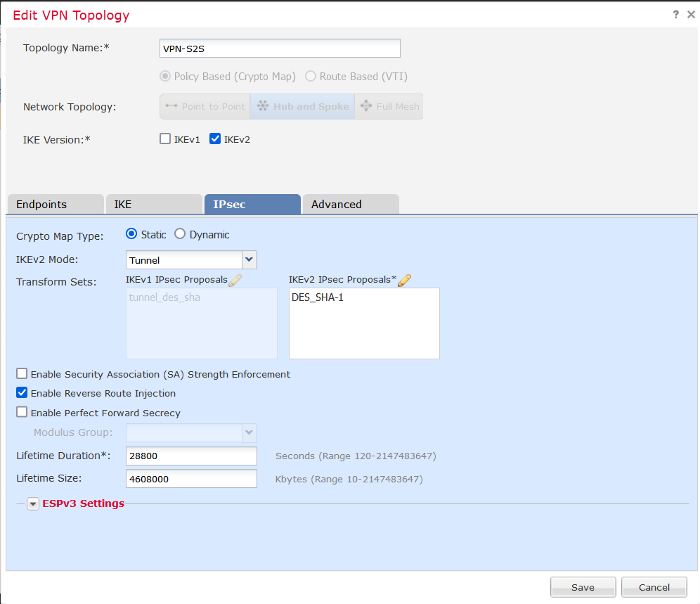Click the Save button
Viewport: 700px width, 604px height.
[583, 587]
